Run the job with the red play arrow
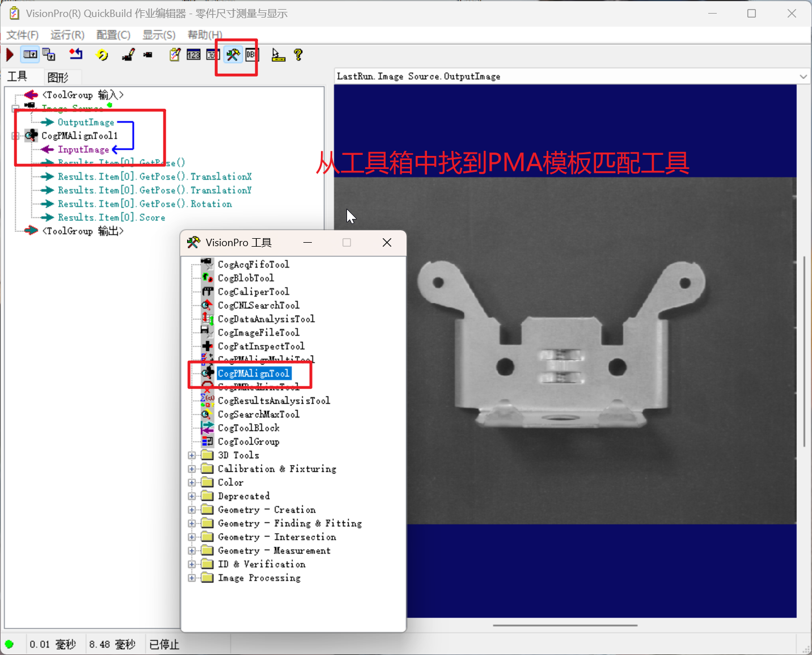This screenshot has width=812, height=655. pos(10,54)
